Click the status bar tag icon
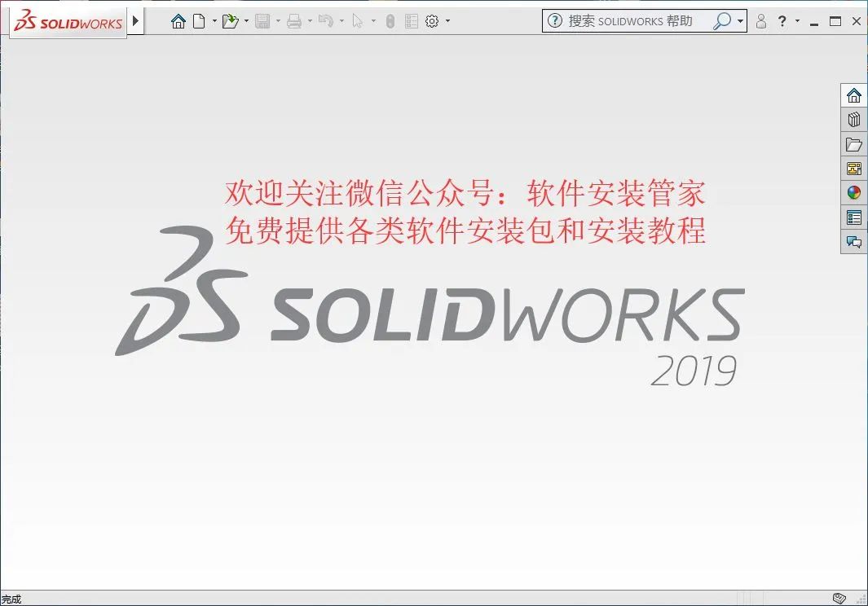This screenshot has width=868, height=606. 839,598
